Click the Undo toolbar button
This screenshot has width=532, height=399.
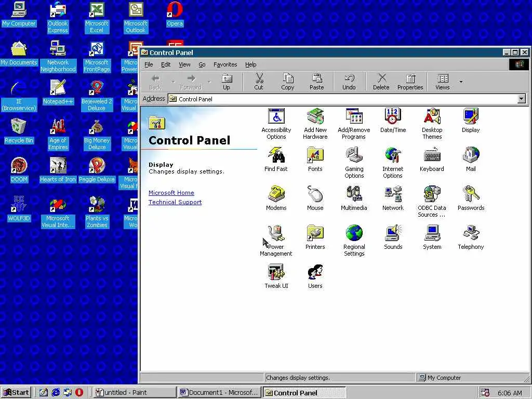point(349,82)
